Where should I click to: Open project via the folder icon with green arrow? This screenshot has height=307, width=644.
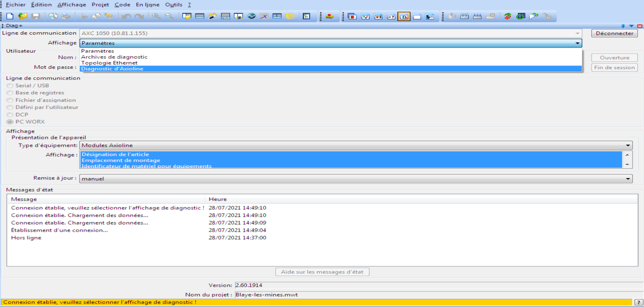point(23,16)
